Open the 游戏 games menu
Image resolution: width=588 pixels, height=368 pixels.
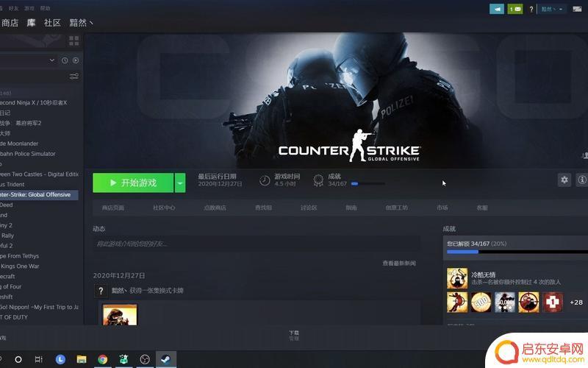coord(29,8)
